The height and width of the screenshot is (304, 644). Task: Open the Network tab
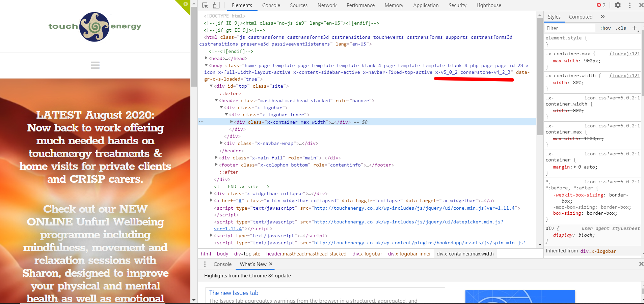(327, 5)
